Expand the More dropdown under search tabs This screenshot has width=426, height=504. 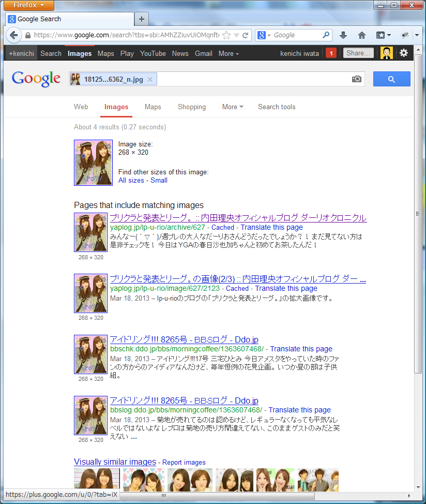(x=233, y=107)
